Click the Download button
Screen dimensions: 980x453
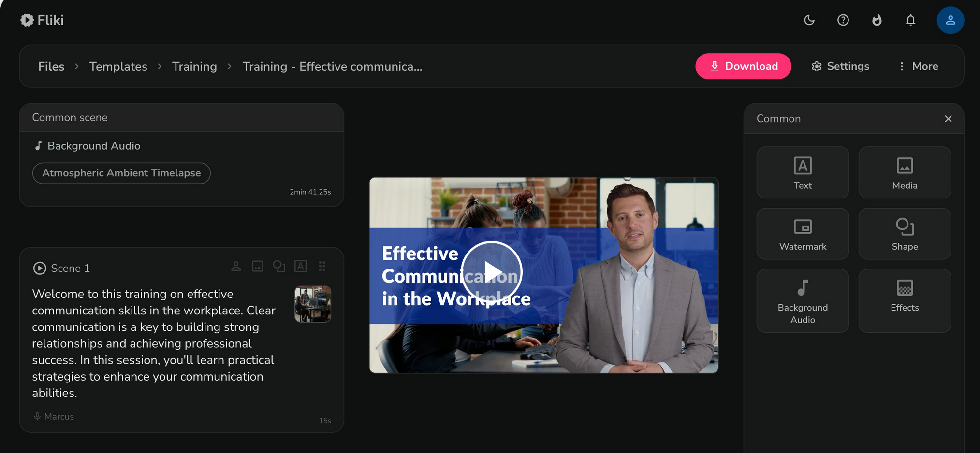coord(743,66)
